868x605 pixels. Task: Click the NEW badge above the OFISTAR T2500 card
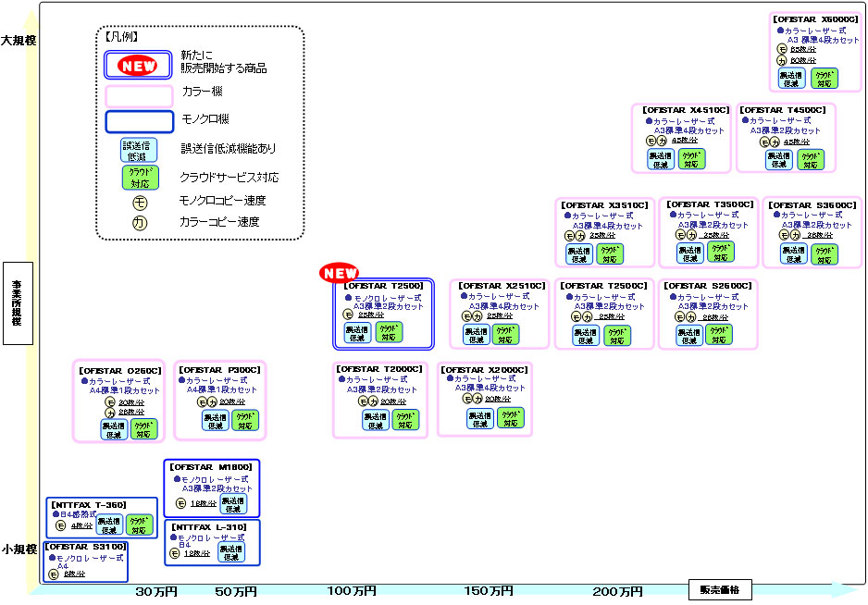339,272
